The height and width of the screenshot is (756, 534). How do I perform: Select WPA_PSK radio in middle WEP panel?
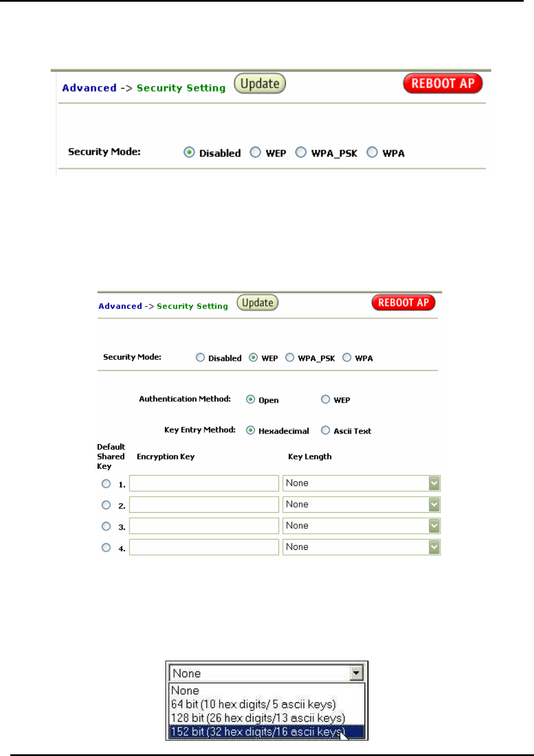[290, 357]
